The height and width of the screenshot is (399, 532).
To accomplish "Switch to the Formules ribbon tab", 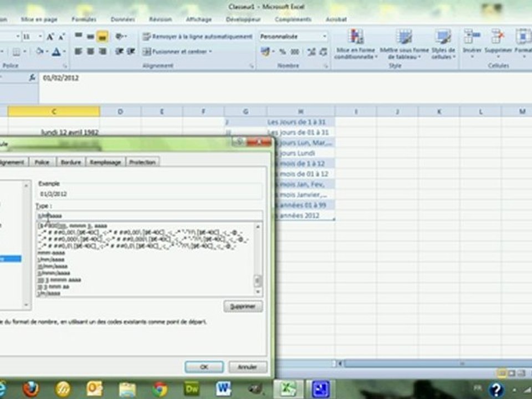I will [x=84, y=19].
